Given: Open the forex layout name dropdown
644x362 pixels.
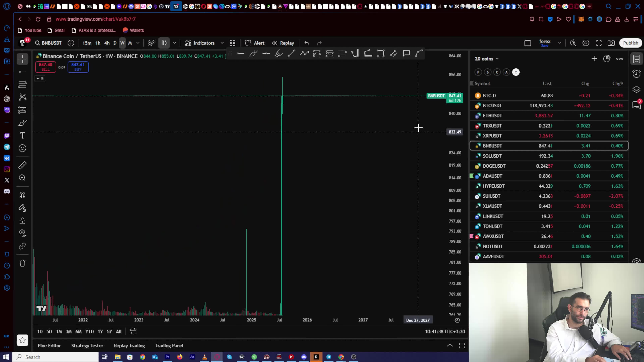Looking at the screenshot, I should (x=560, y=43).
